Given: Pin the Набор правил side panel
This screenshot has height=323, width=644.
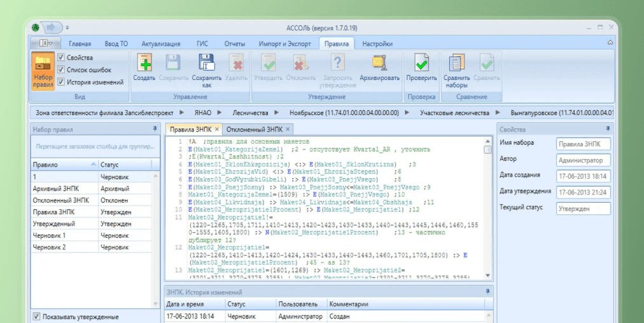Looking at the screenshot, I should pyautogui.click(x=154, y=128).
